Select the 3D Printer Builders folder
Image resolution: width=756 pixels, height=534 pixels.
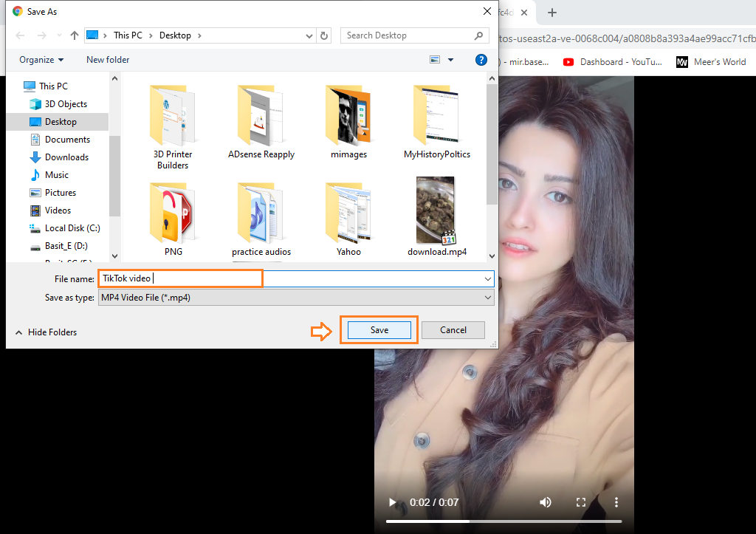[173, 127]
